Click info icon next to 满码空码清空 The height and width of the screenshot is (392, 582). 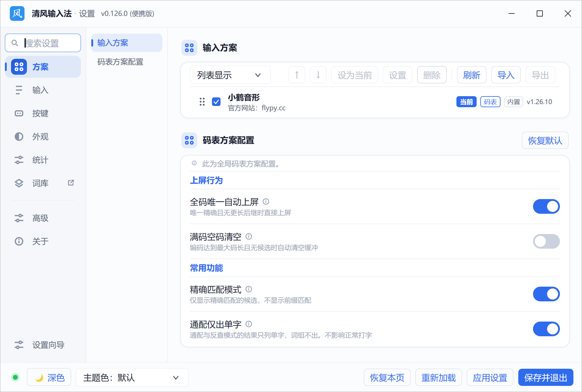point(249,236)
